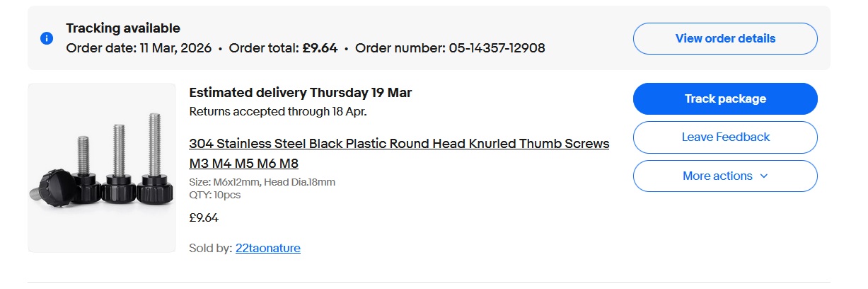Open View order details
The height and width of the screenshot is (289, 868).
click(725, 38)
